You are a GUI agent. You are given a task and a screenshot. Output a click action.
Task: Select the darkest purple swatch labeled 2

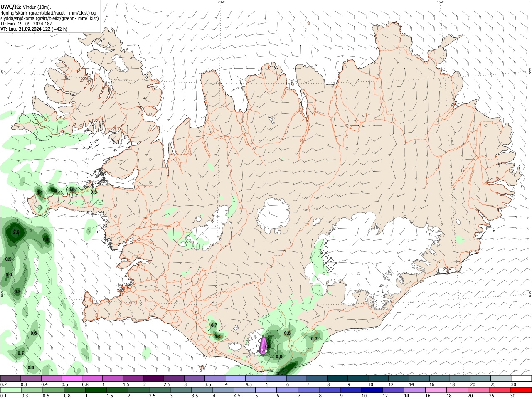(153, 379)
